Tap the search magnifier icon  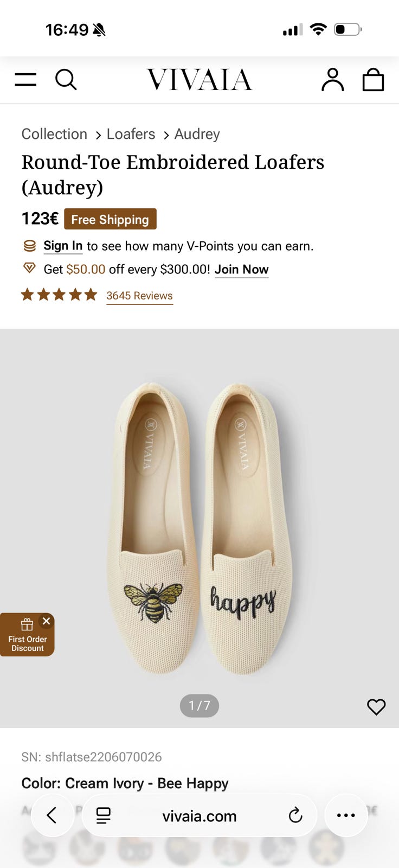[66, 80]
